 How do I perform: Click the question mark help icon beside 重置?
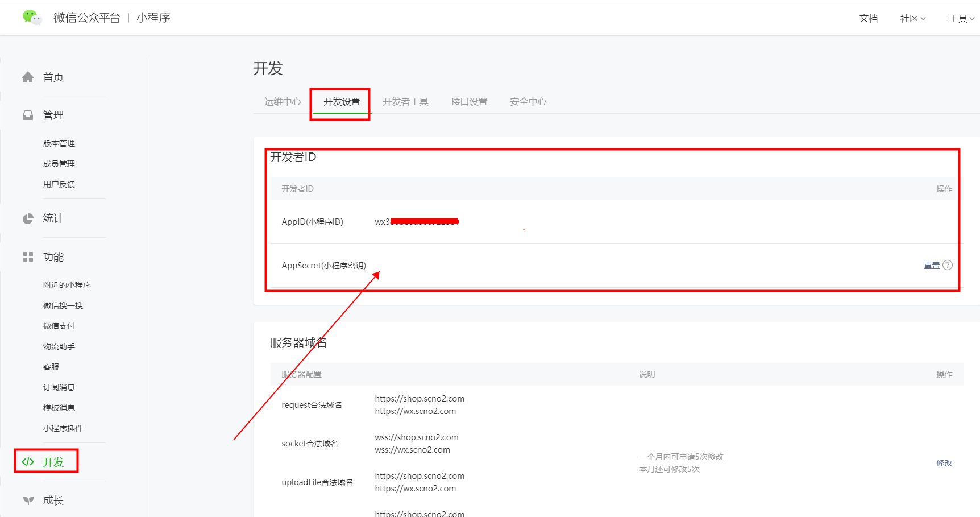tap(948, 265)
